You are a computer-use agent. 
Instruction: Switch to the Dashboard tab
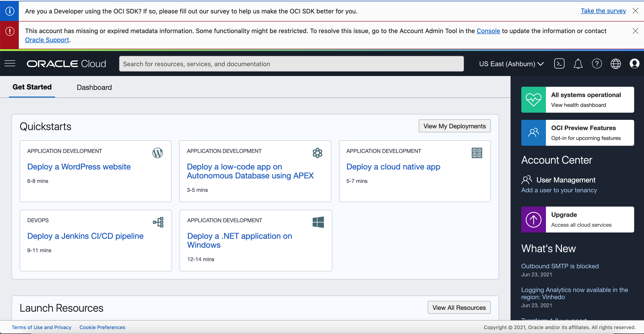(x=94, y=87)
